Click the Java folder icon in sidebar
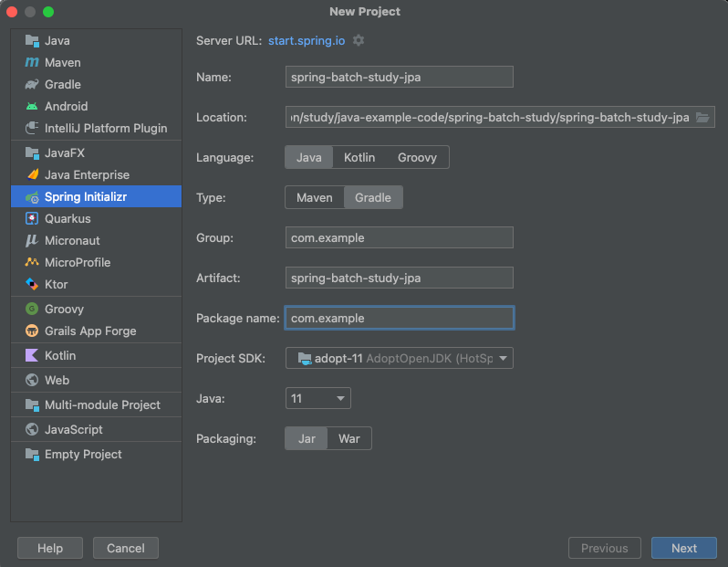This screenshot has width=728, height=567. (x=32, y=41)
